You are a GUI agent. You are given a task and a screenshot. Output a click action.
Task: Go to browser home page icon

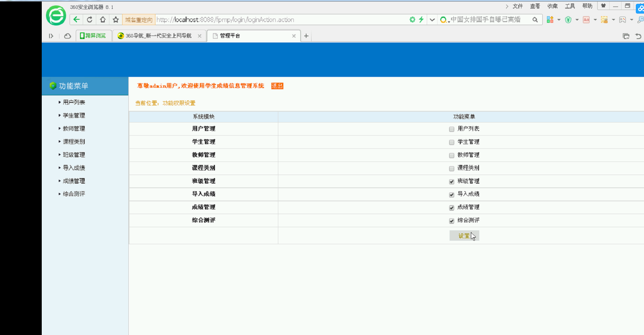point(103,19)
